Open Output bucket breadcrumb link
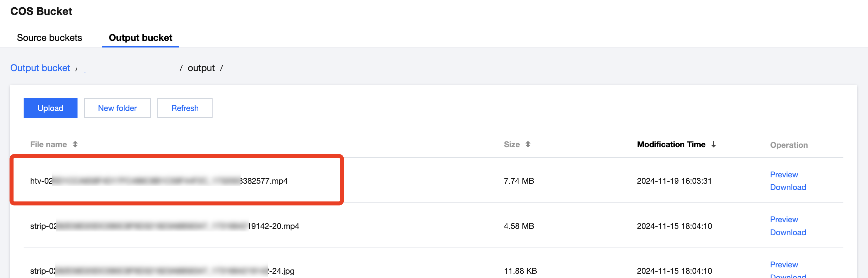The height and width of the screenshot is (278, 868). pyautogui.click(x=40, y=68)
